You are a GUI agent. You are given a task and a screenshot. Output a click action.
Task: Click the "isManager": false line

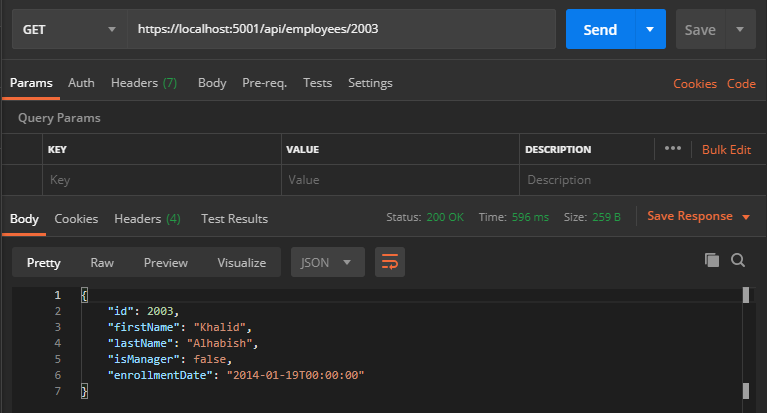(x=170, y=359)
